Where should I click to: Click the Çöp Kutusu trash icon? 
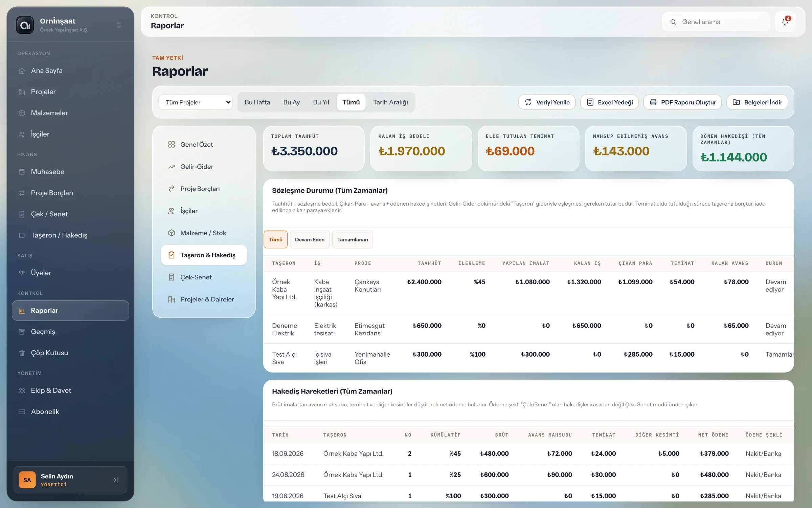[22, 353]
